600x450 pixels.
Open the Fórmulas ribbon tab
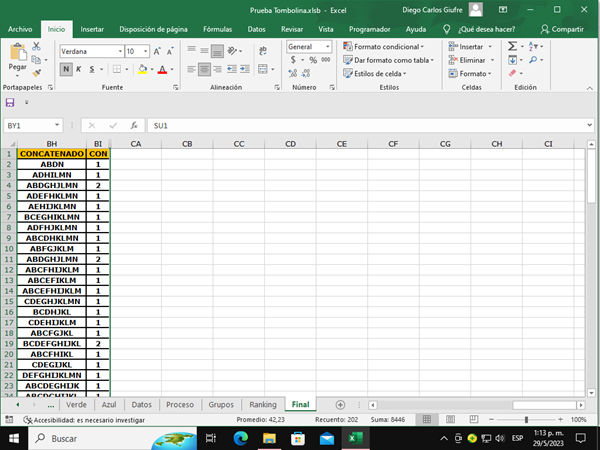(217, 30)
